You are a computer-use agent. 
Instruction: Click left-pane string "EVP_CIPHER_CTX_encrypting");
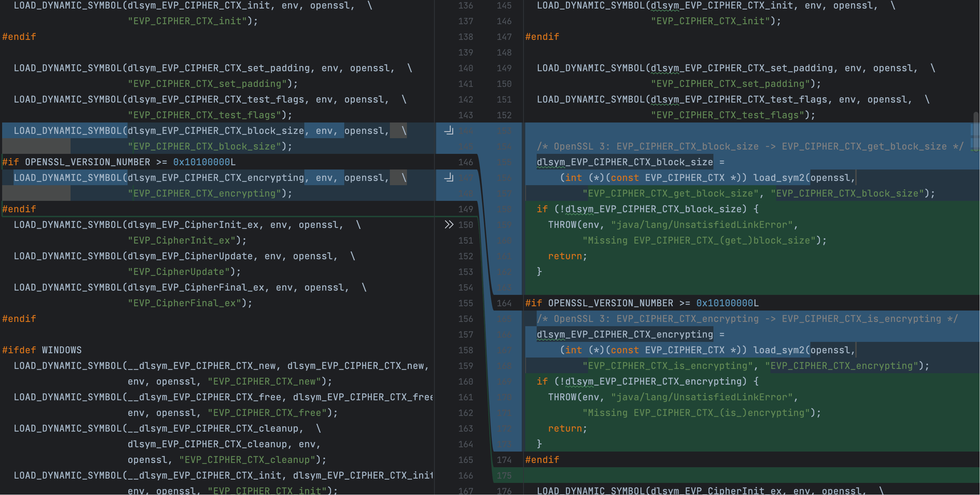(210, 193)
